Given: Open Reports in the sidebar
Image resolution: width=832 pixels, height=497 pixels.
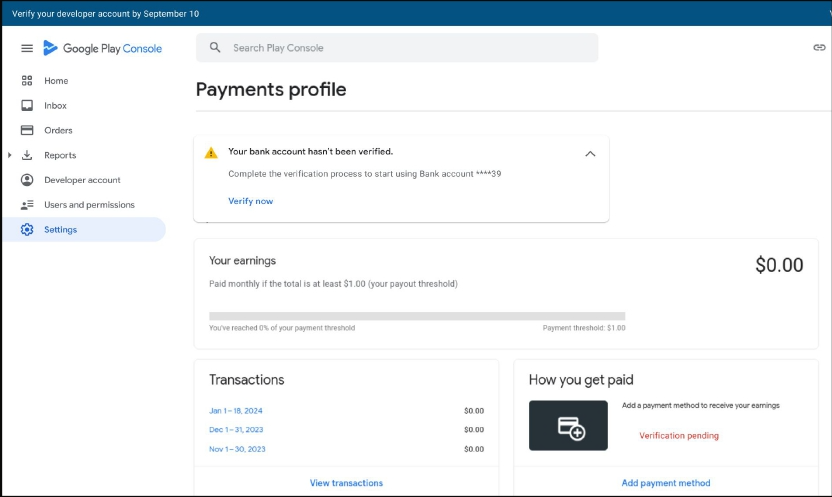Looking at the screenshot, I should point(60,155).
